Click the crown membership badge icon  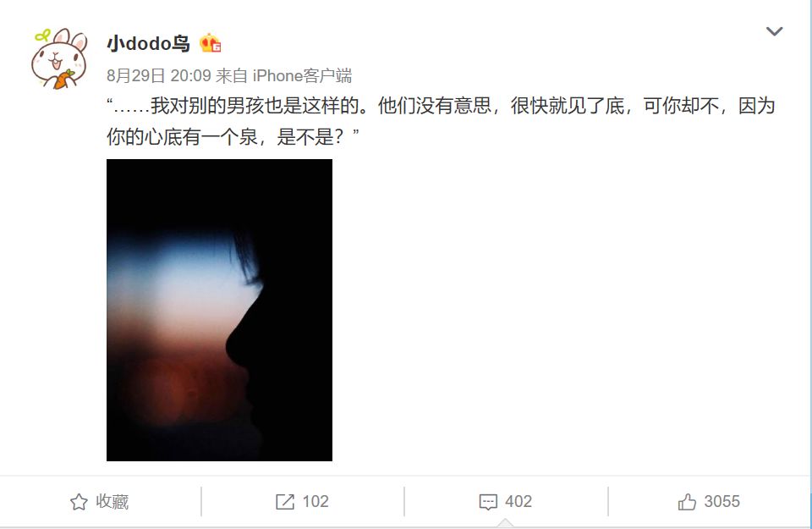(211, 43)
